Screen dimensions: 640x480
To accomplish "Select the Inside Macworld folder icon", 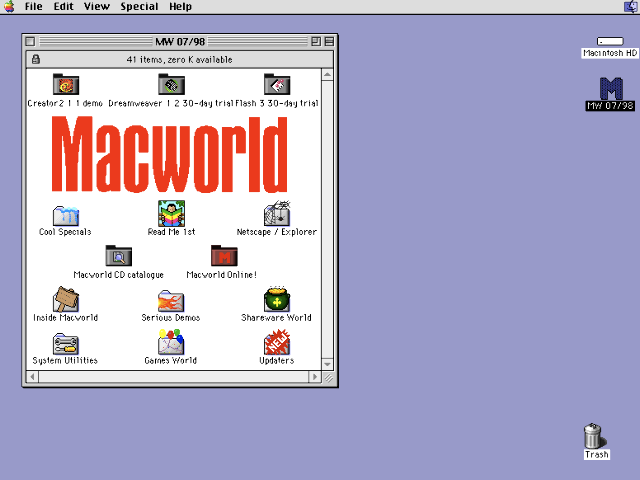I will tap(66, 299).
